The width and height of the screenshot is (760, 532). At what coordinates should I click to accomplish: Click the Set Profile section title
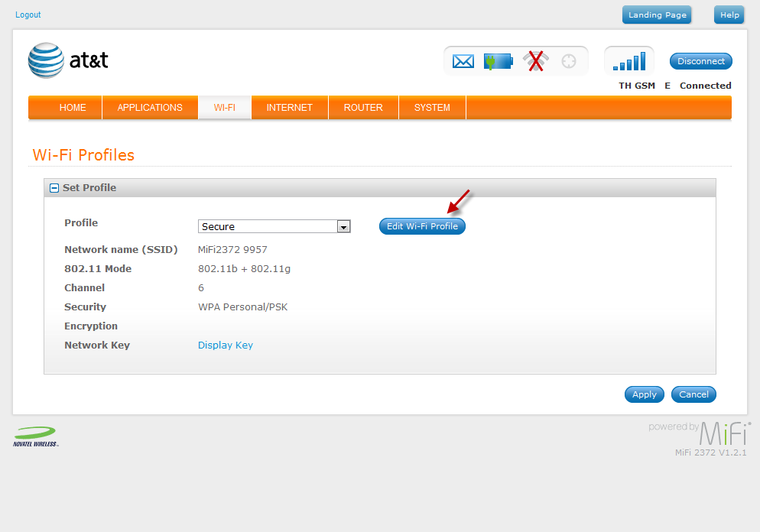tap(89, 188)
